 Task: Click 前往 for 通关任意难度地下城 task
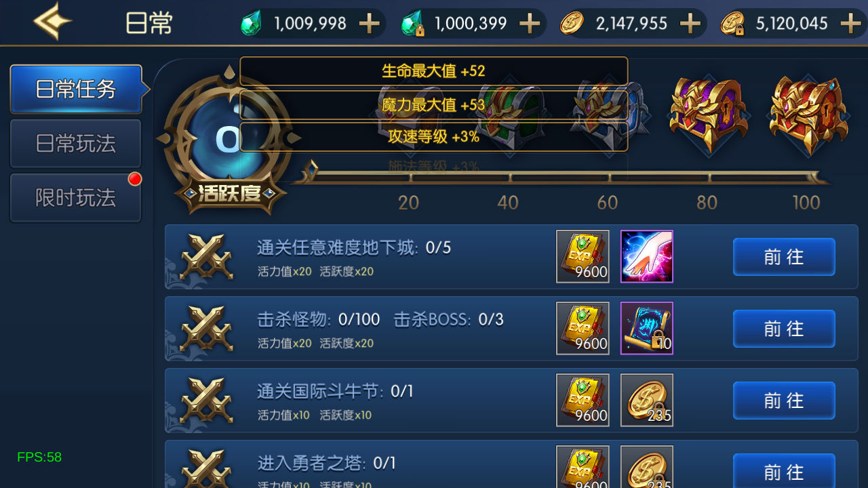[784, 257]
